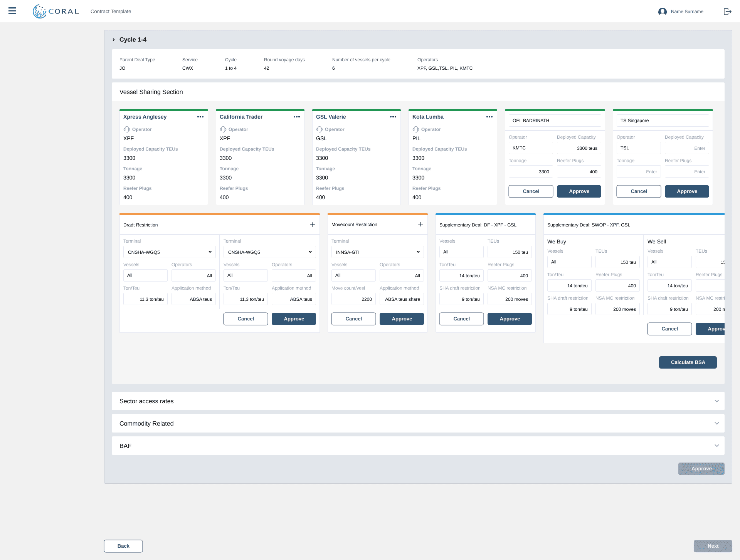Open second Dradt Restriction terminal dropdown

tap(270, 252)
